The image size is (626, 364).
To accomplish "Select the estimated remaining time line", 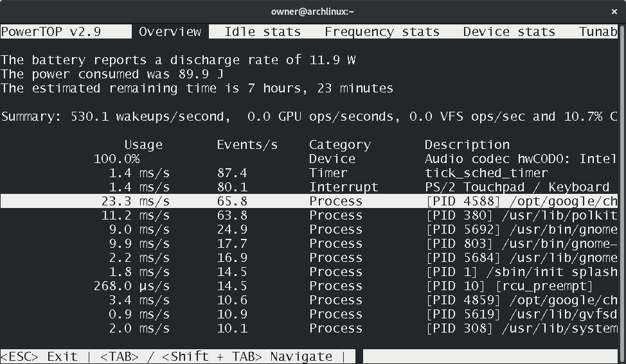I will (197, 88).
